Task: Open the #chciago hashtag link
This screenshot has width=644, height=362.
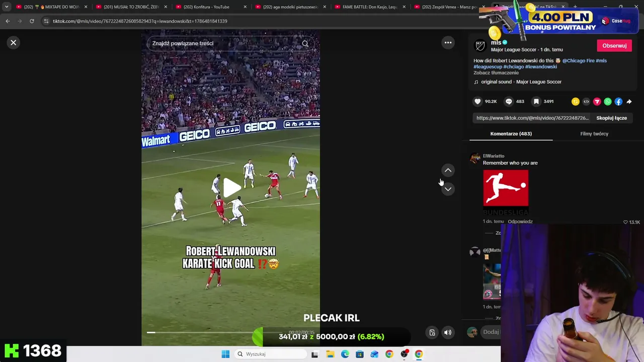Action: pos(514,67)
